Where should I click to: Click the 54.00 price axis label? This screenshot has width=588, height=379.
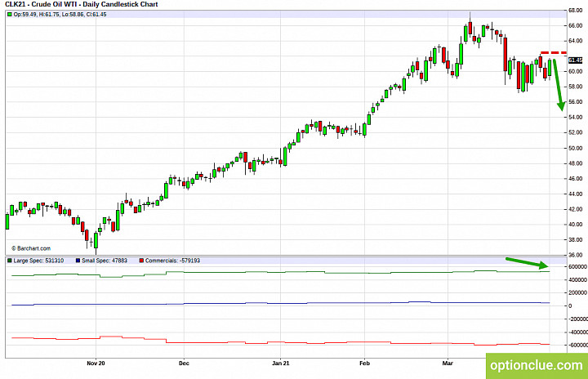(x=575, y=117)
